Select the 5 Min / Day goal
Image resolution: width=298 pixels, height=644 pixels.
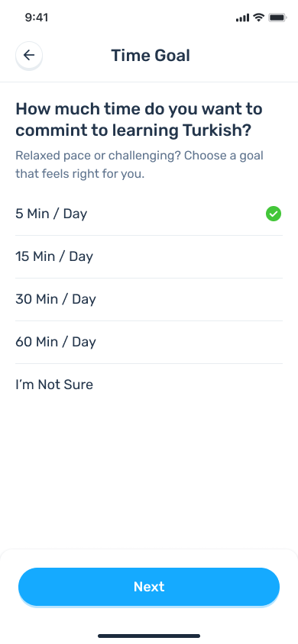(149, 214)
